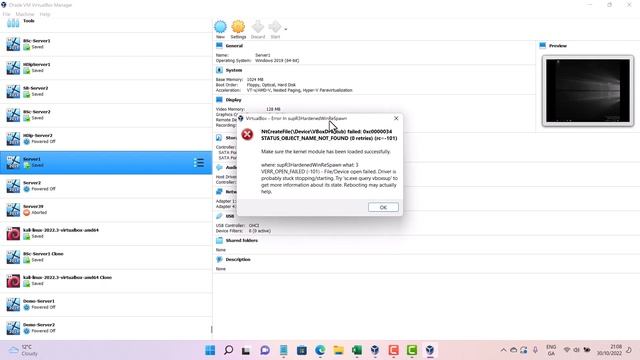The height and width of the screenshot is (360, 640).
Task: Select the BSc-Server1 virtual machine
Action: (x=106, y=44)
